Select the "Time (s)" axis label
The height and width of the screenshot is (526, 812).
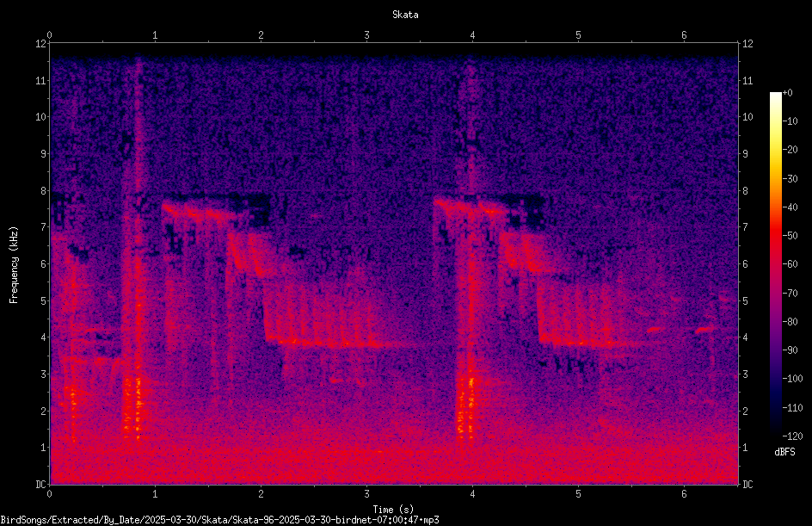click(393, 510)
